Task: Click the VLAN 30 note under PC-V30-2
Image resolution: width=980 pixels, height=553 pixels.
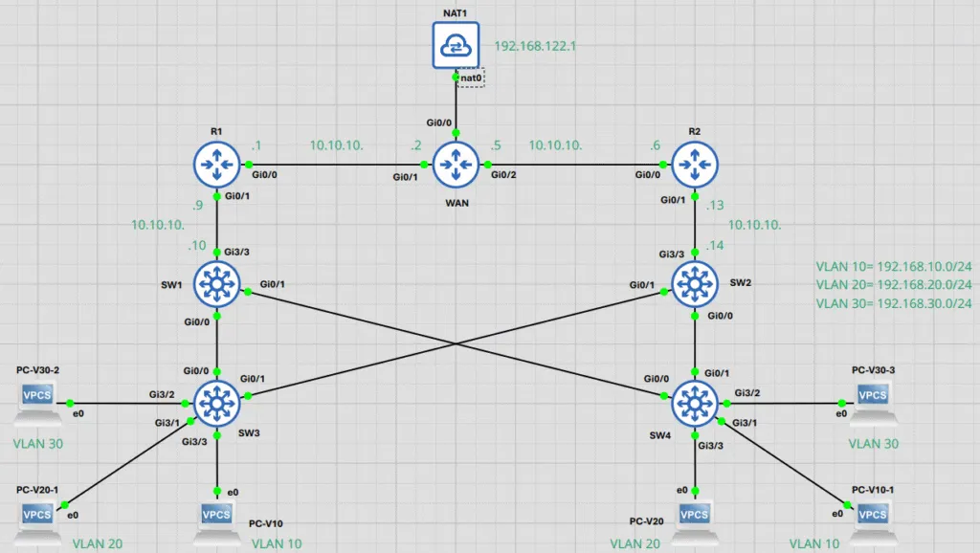Action: 38,444
